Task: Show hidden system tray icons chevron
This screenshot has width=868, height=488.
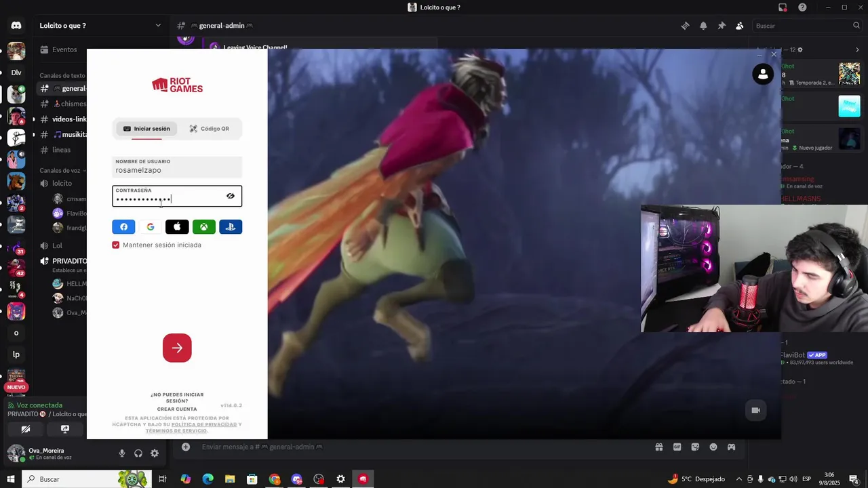Action: click(739, 479)
